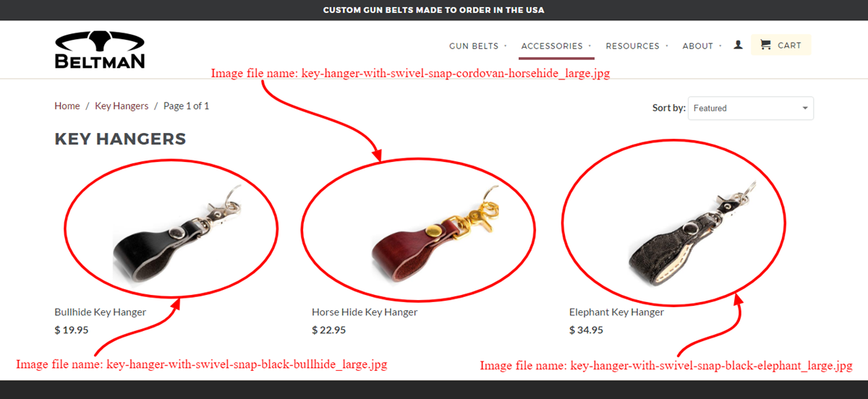
Task: Open the user account icon
Action: click(738, 45)
